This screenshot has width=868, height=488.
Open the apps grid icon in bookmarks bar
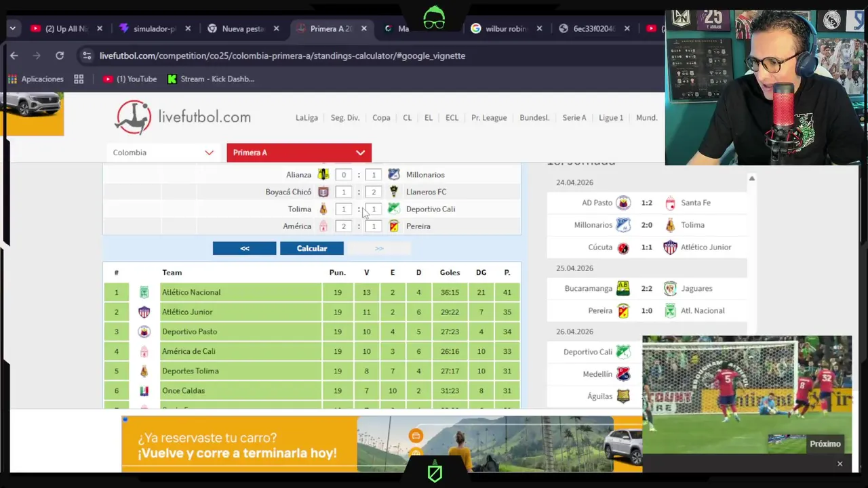click(79, 79)
